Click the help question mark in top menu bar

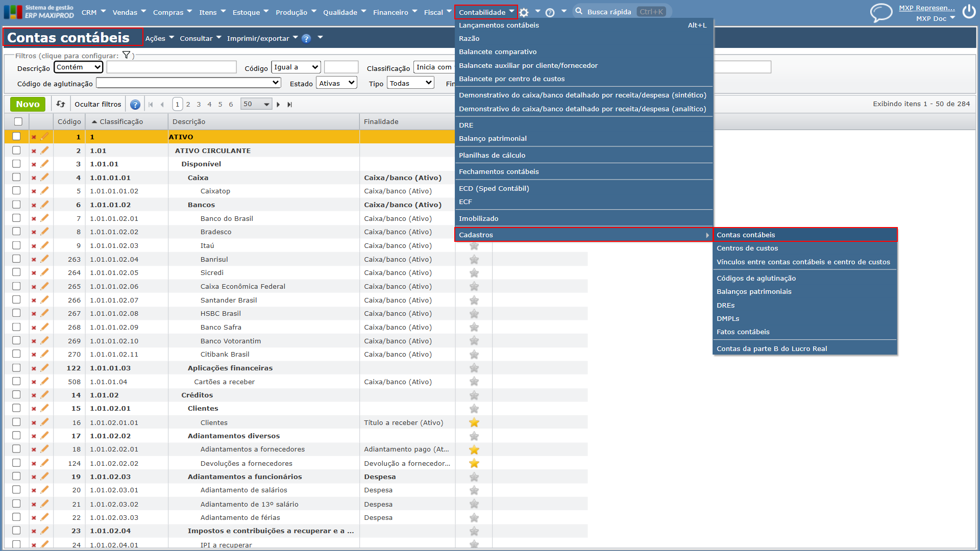(x=550, y=12)
